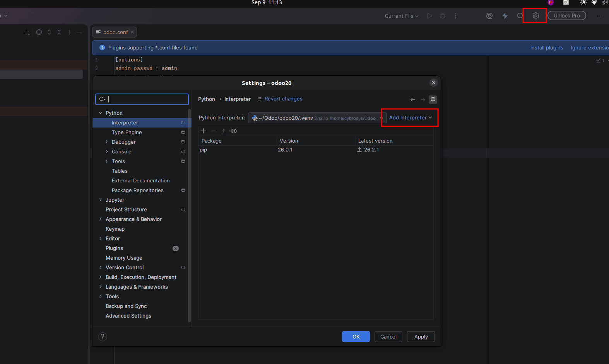Click Revert changes link
Image resolution: width=609 pixels, height=364 pixels.
[284, 99]
